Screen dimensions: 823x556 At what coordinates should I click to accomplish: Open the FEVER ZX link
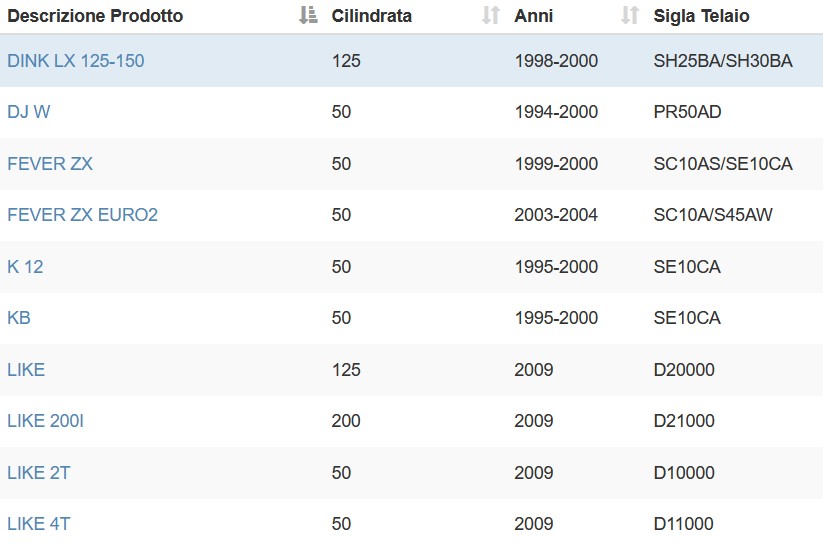click(x=50, y=164)
